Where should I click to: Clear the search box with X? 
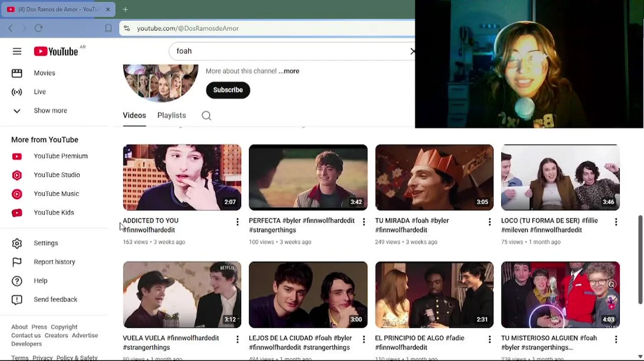[412, 51]
